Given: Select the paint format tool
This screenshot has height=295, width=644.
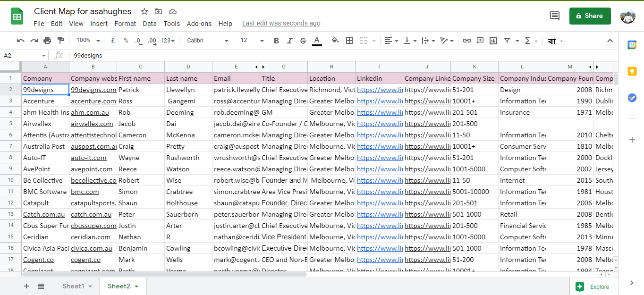Looking at the screenshot, I should tap(60, 41).
